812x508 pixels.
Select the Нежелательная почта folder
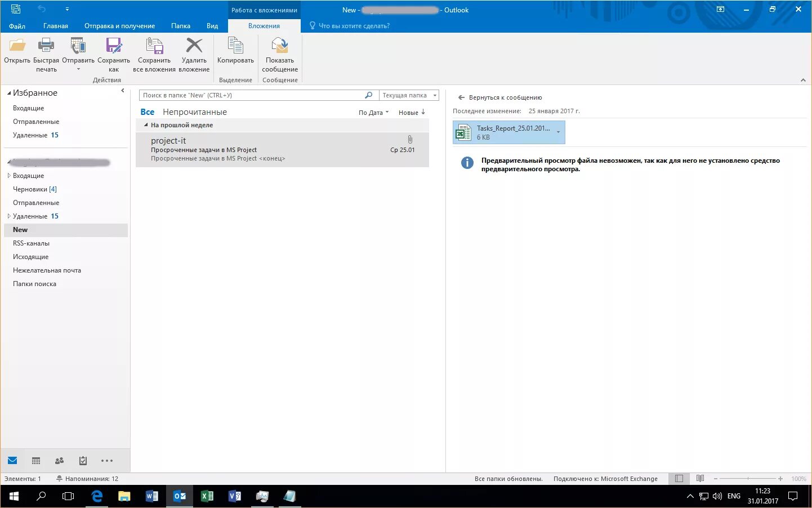coord(47,270)
